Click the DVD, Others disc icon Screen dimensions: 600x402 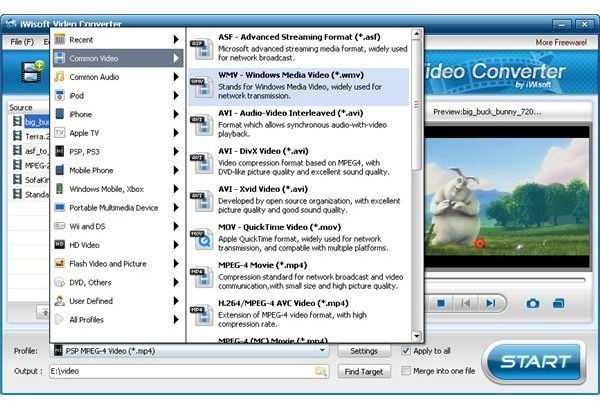pos(59,282)
